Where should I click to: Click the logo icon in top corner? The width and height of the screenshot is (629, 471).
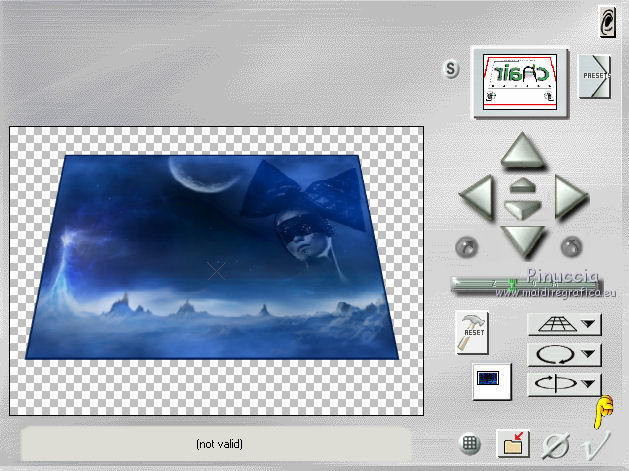[x=608, y=22]
